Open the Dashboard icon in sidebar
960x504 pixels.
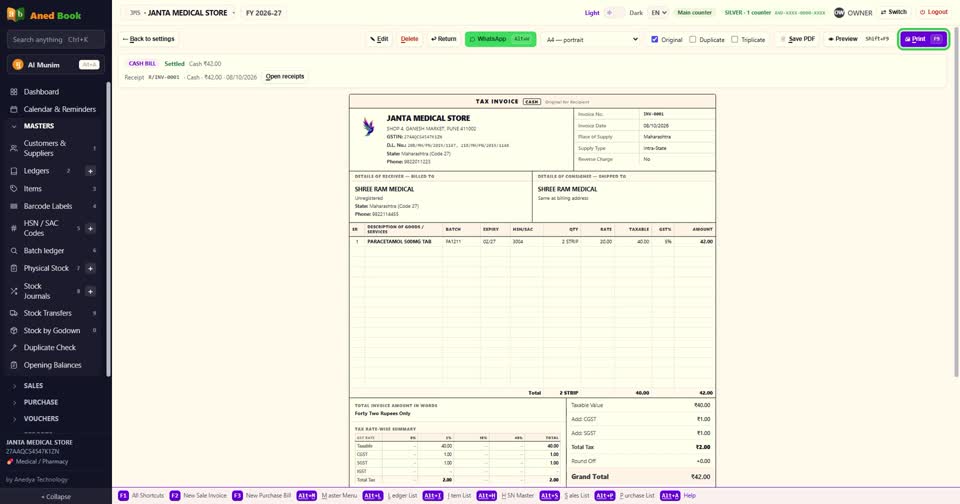pos(13,92)
